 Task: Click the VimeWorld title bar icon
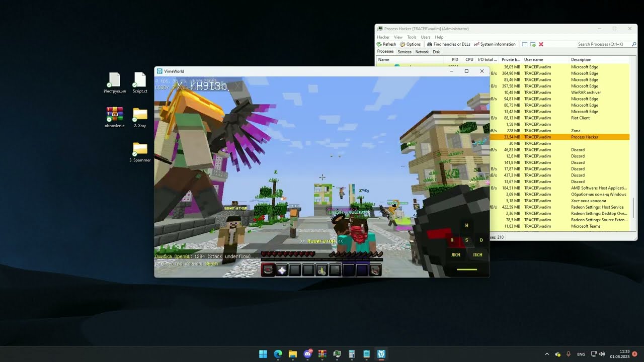coord(159,71)
